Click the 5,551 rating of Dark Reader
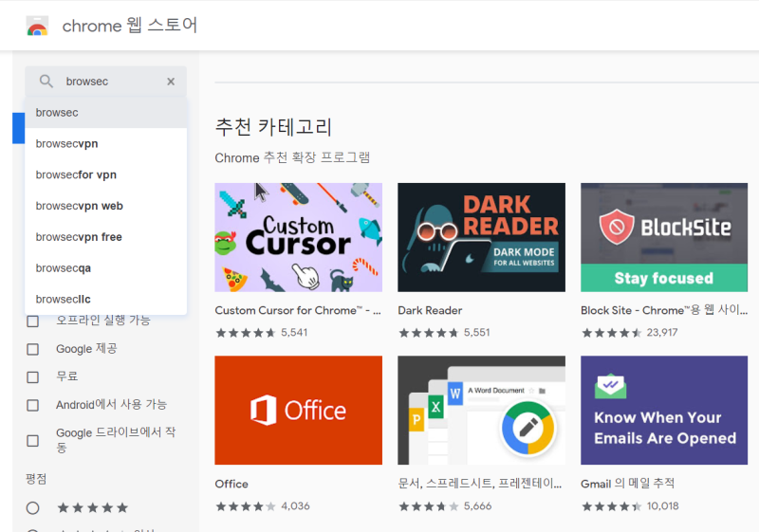759x532 pixels. [x=477, y=333]
